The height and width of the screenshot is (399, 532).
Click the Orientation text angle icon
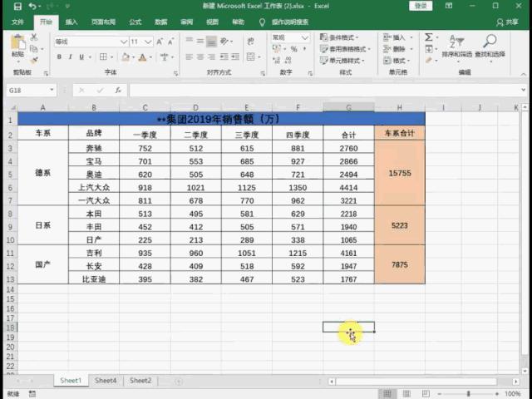(x=224, y=42)
